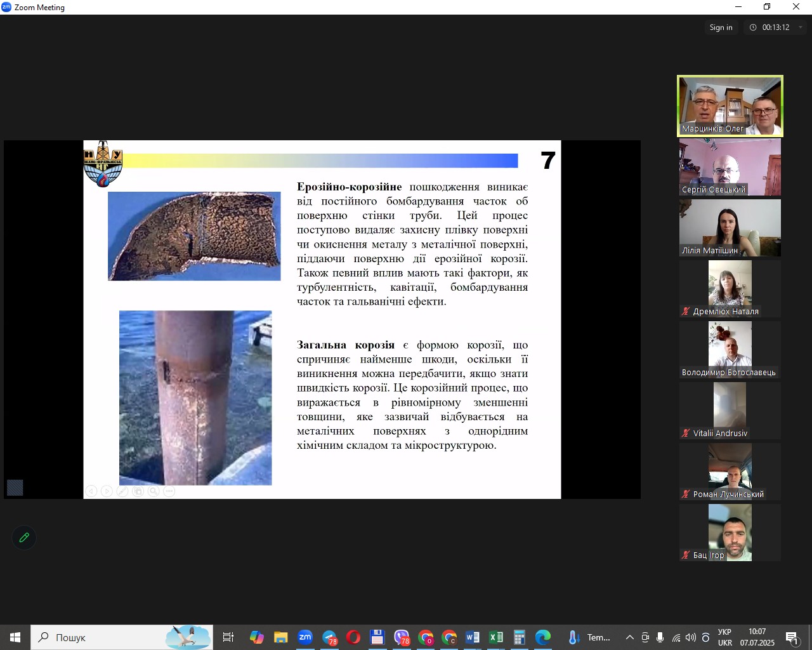Expand the meeting timer dropdown arrow
The width and height of the screenshot is (812, 650).
(x=800, y=27)
